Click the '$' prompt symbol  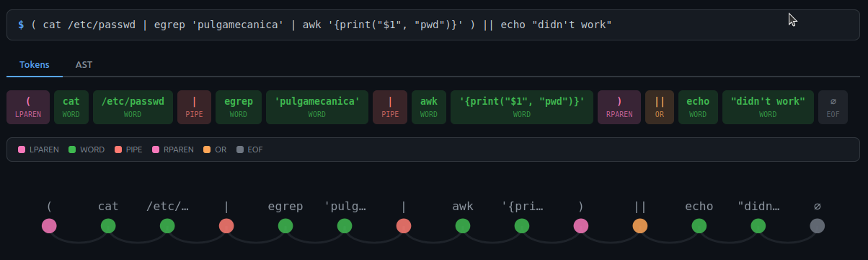click(22, 25)
